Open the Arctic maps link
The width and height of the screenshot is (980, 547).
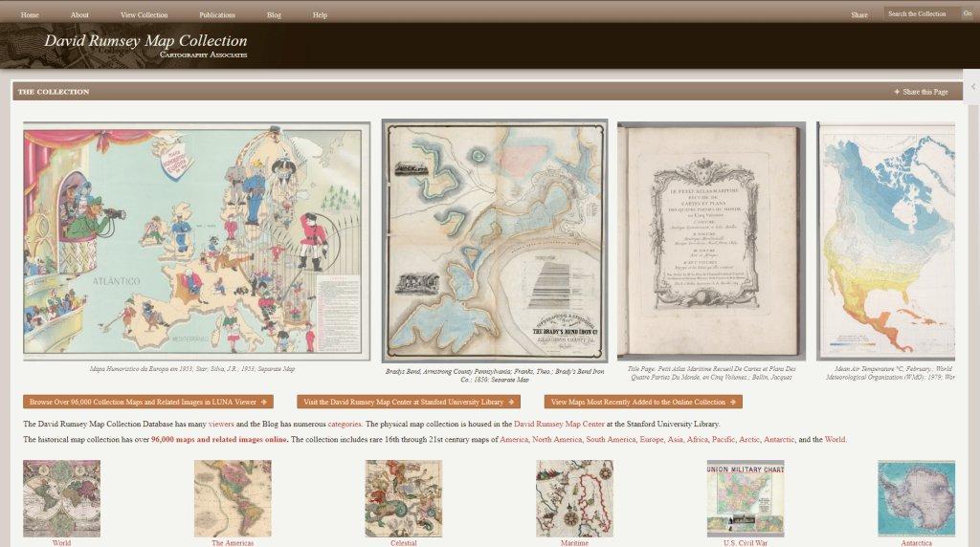(748, 440)
